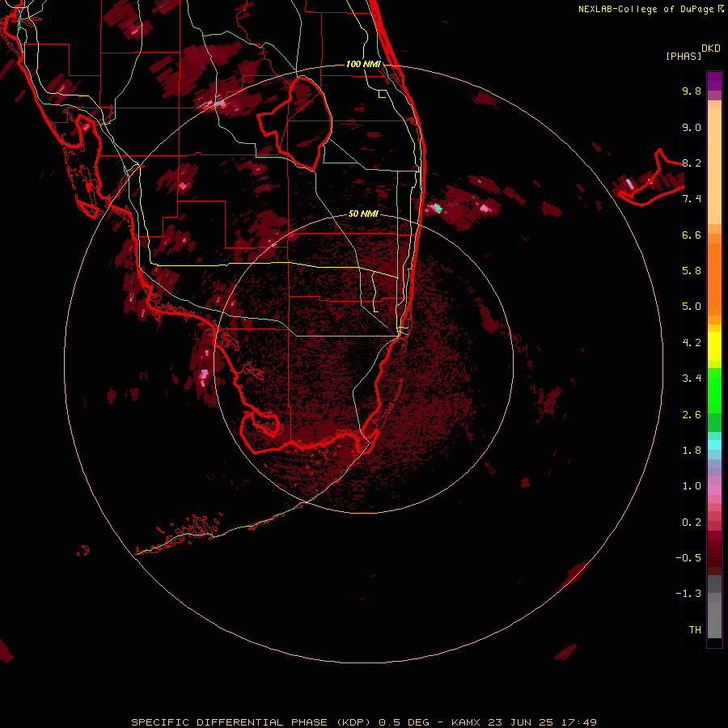Click the 8.2 value on color scale
Viewport: 728px width, 728px height.
click(x=692, y=163)
